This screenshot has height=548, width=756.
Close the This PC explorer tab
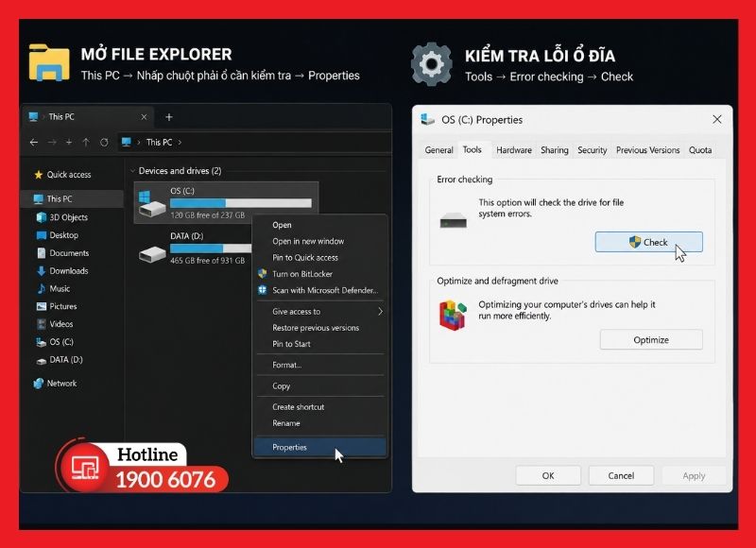point(144,117)
